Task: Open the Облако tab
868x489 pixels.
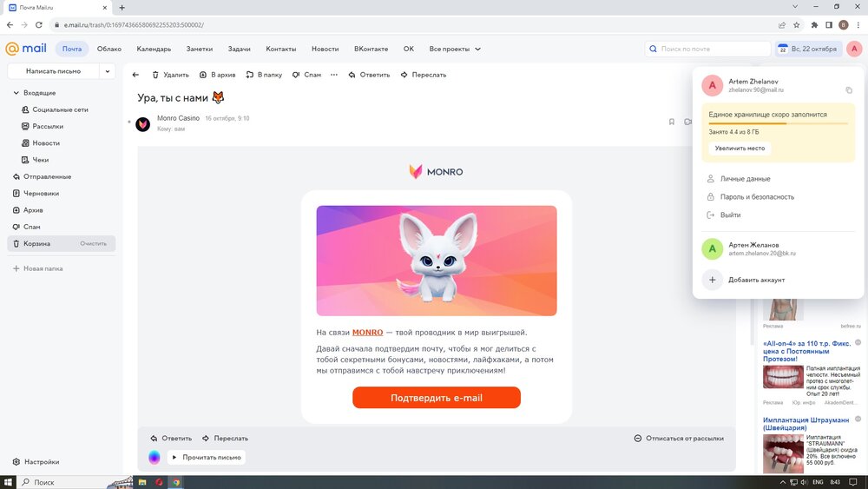Action: (109, 49)
